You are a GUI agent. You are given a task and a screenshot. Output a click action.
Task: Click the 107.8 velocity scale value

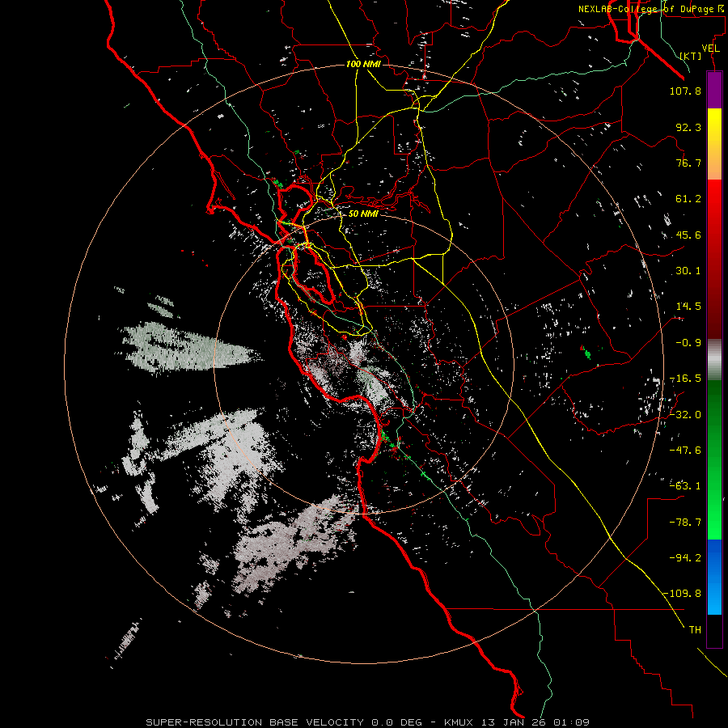click(x=685, y=91)
